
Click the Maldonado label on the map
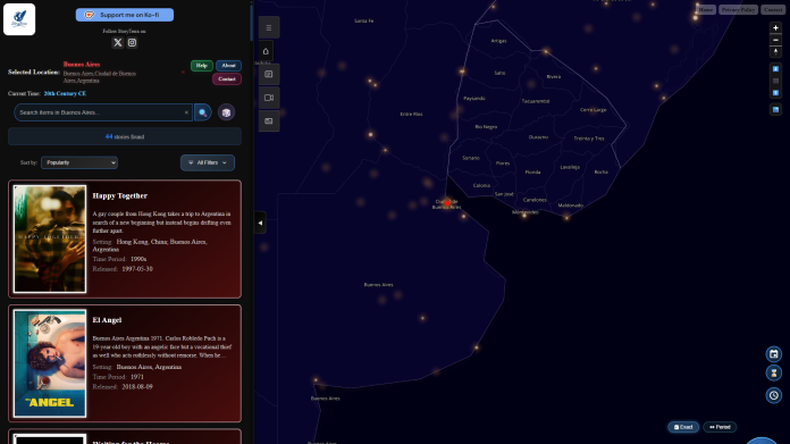point(570,205)
